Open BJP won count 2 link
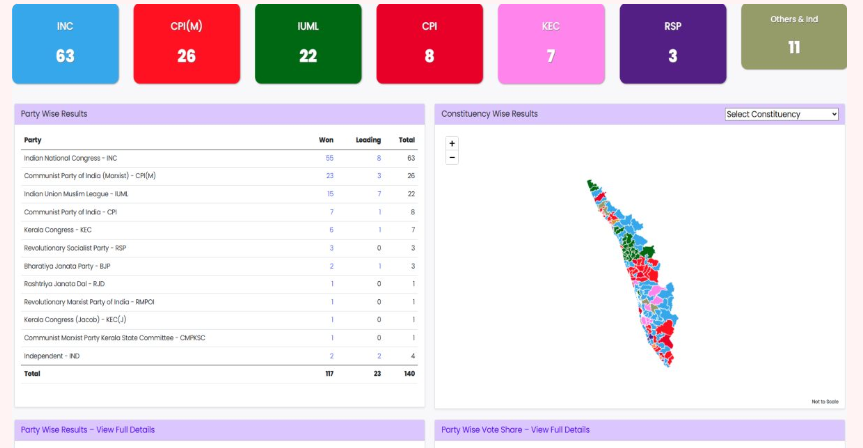Image resolution: width=863 pixels, height=448 pixels. pos(331,266)
